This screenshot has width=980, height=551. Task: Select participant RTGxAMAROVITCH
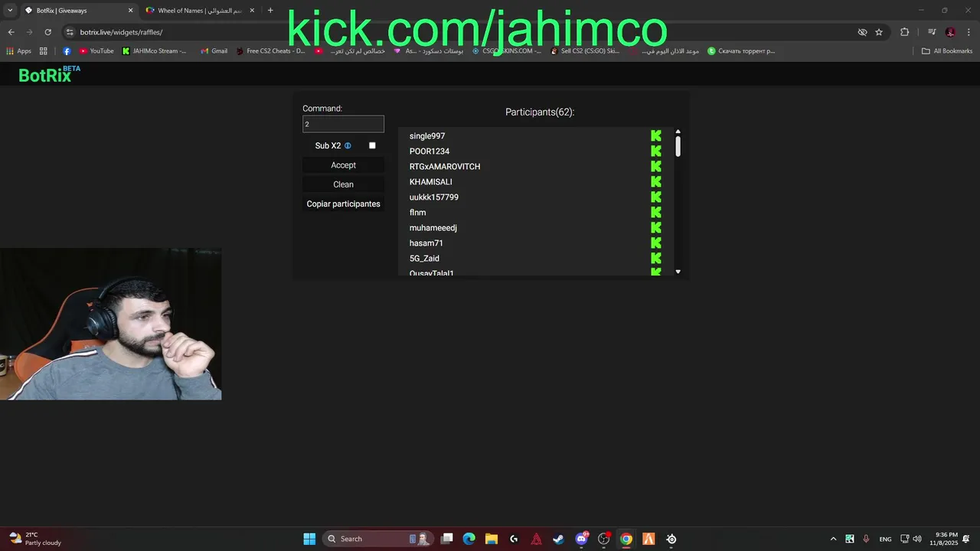445,166
